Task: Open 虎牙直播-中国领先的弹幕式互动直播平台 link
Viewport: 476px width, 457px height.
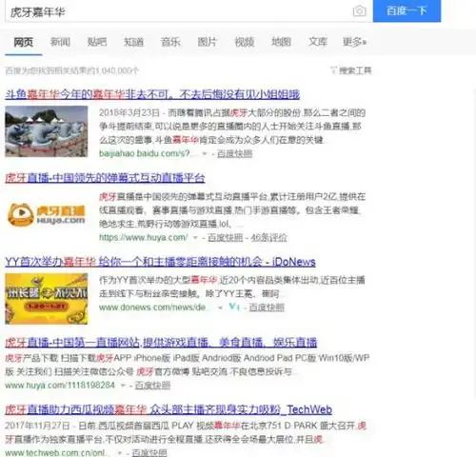Action: click(x=105, y=178)
